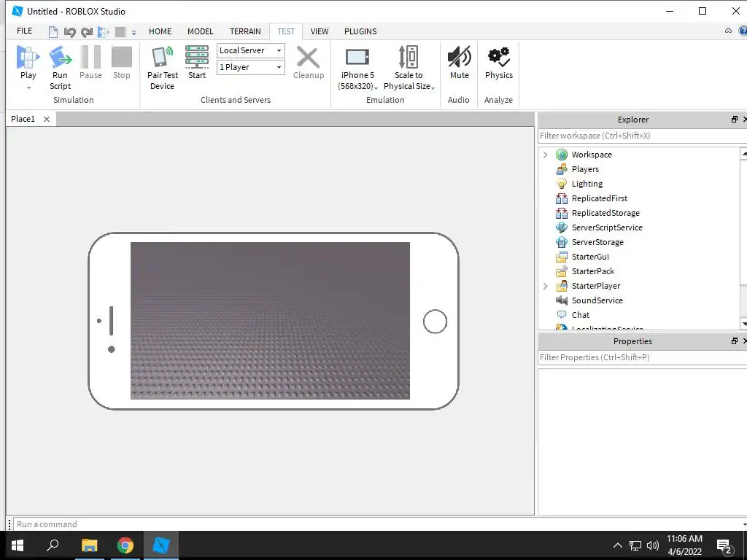Switch to the PLUGINS ribbon tab
This screenshot has width=747, height=560.
point(360,31)
